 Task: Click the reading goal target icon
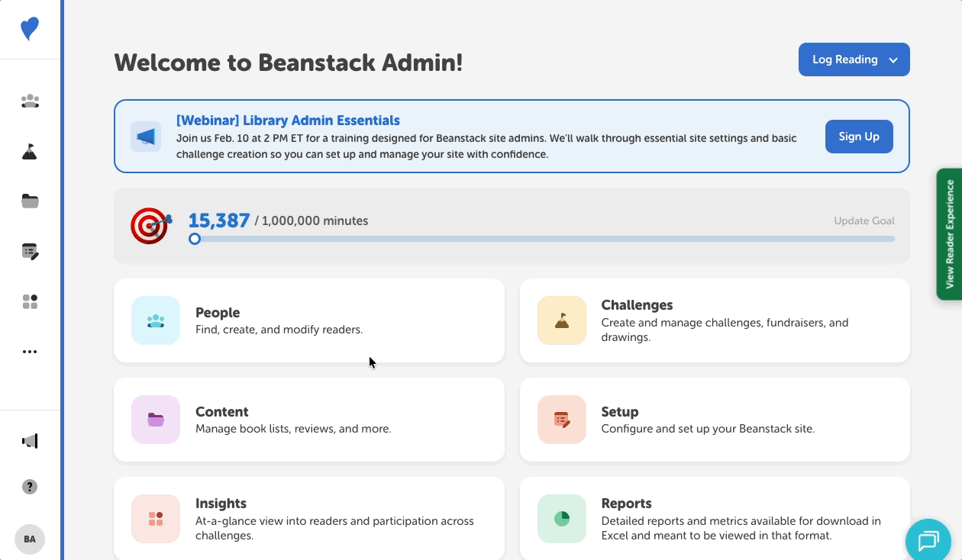[150, 226]
